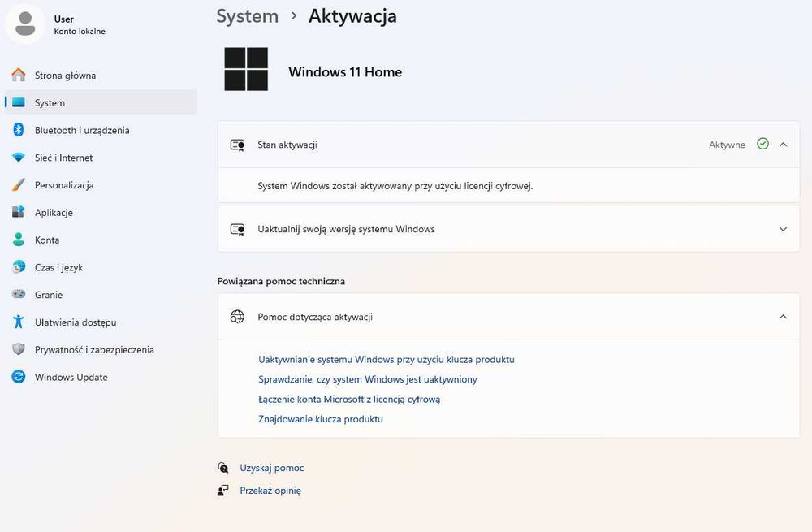Open the Strona główna menu item
812x532 pixels.
pyautogui.click(x=65, y=76)
